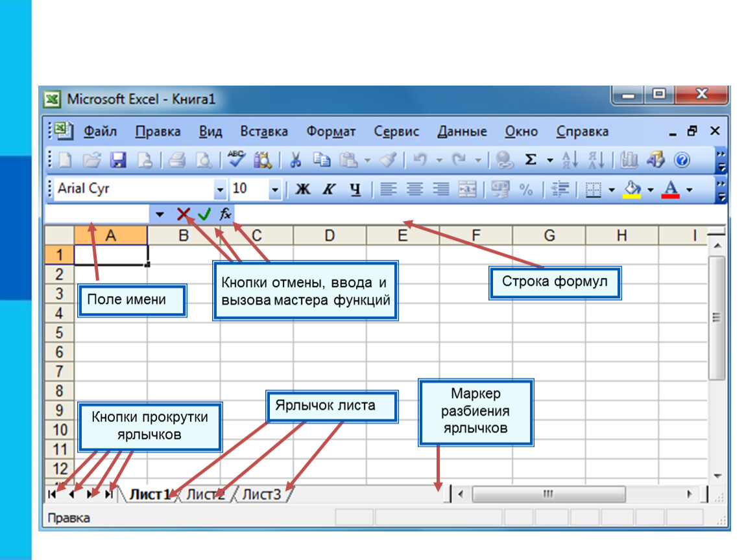746x560 pixels.
Task: Click the AutoSum sigma icon
Action: (531, 159)
